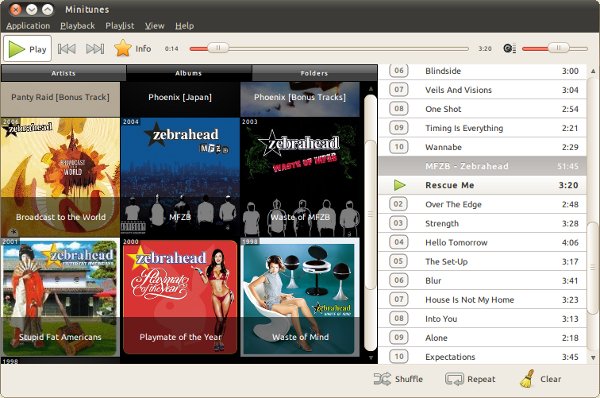Click the album grid scroll down arrow
This screenshot has width=600, height=398.
tap(370, 357)
